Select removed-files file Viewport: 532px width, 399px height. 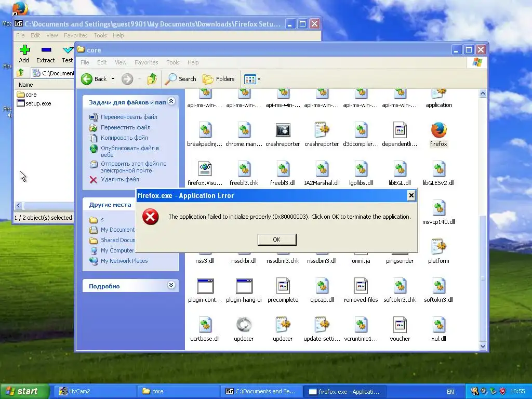pyautogui.click(x=361, y=291)
